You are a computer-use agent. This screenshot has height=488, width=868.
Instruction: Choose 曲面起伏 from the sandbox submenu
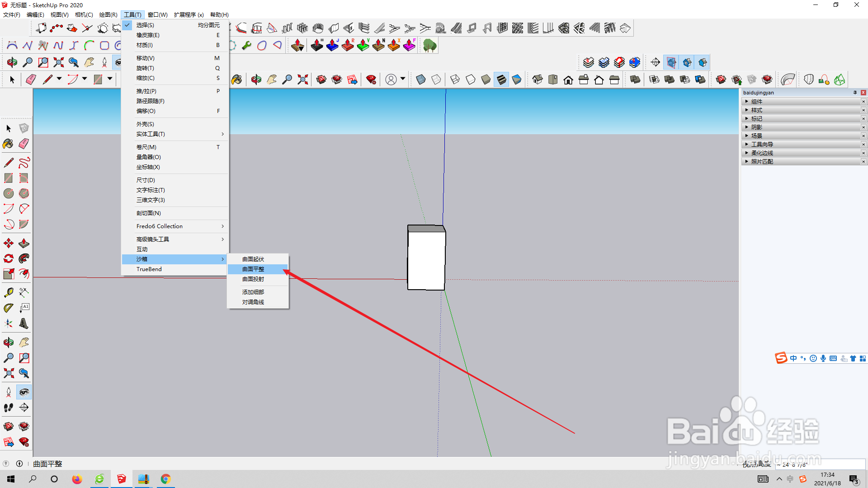coord(258,259)
